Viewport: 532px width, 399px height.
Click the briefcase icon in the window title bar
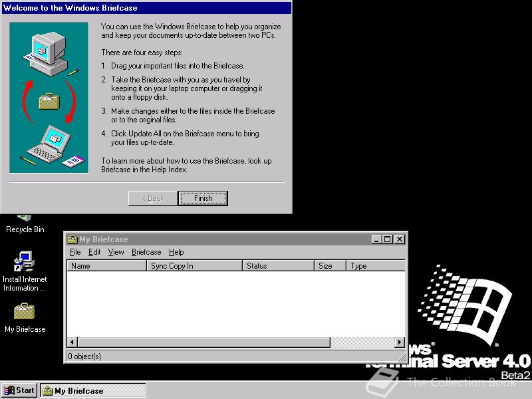point(72,239)
